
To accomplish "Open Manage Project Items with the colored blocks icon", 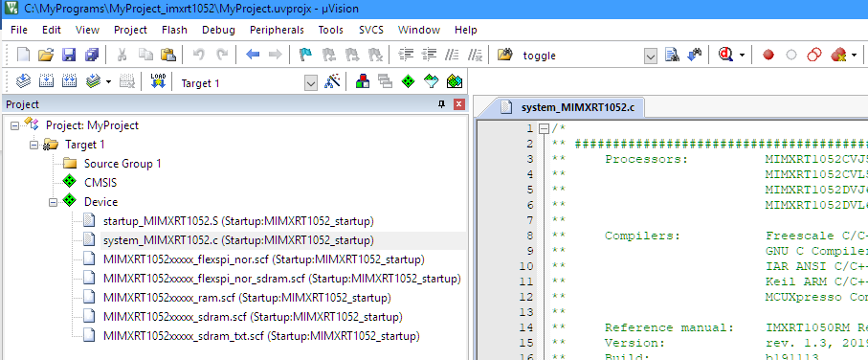I will click(x=363, y=82).
